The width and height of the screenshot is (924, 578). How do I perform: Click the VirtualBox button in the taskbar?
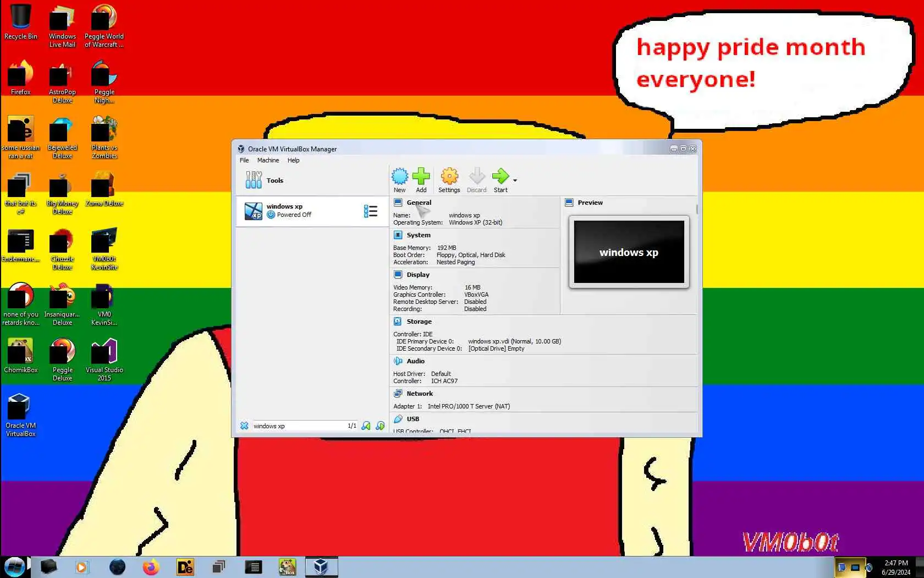(x=321, y=567)
